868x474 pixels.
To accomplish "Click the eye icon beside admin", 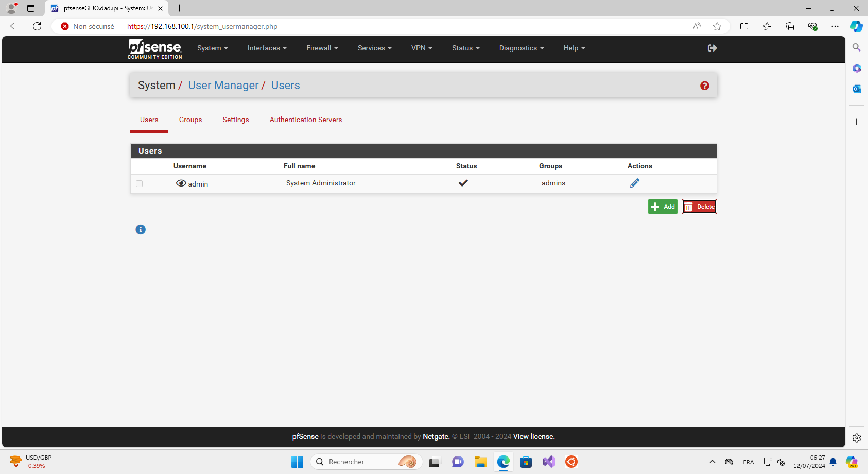I will coord(181,183).
